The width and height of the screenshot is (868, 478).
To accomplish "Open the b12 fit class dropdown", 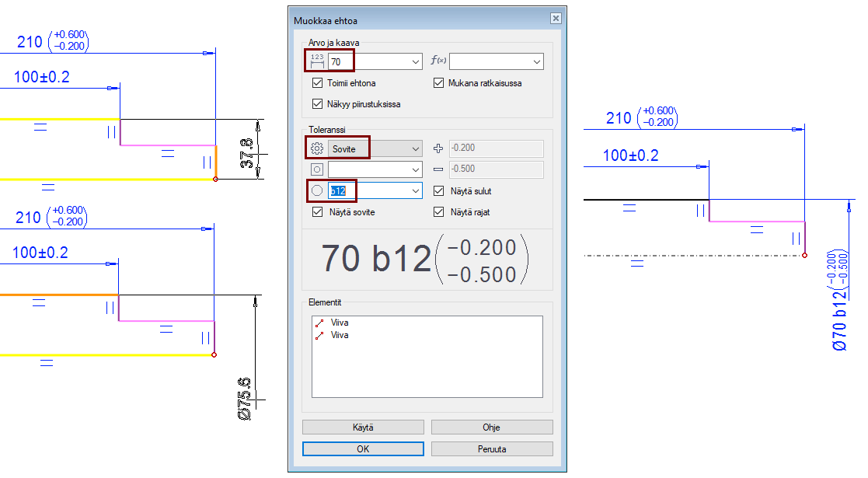I will (x=415, y=190).
